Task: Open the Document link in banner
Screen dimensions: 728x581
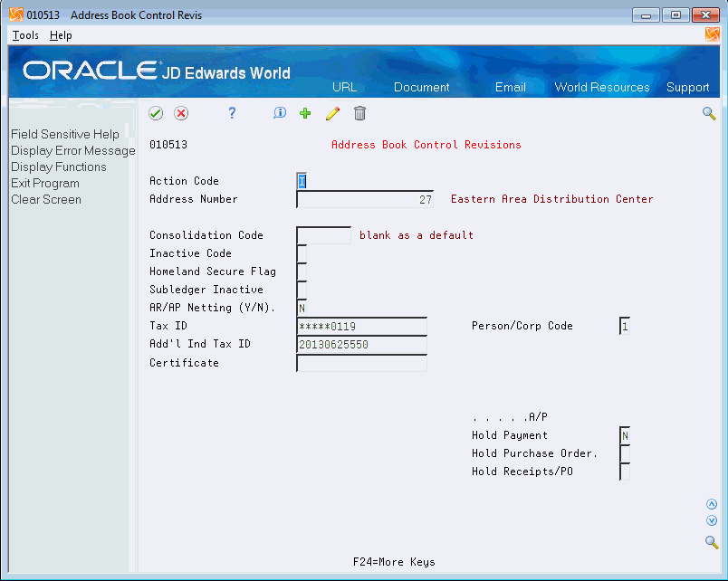Action: (422, 87)
